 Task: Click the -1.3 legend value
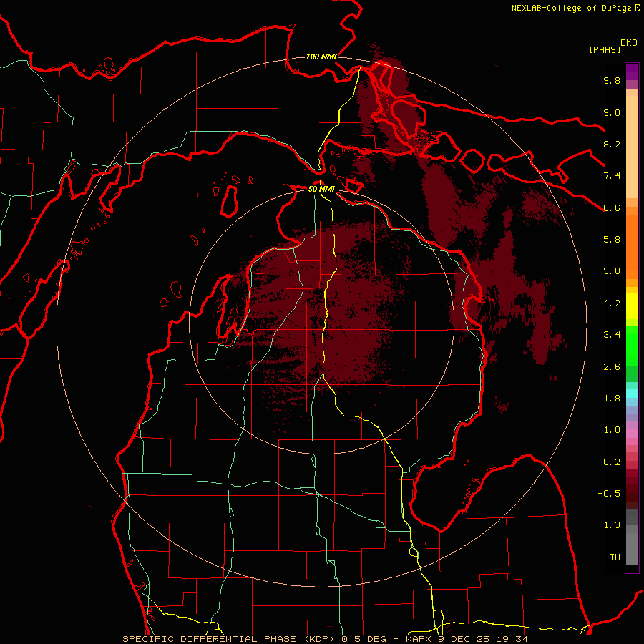(609, 526)
